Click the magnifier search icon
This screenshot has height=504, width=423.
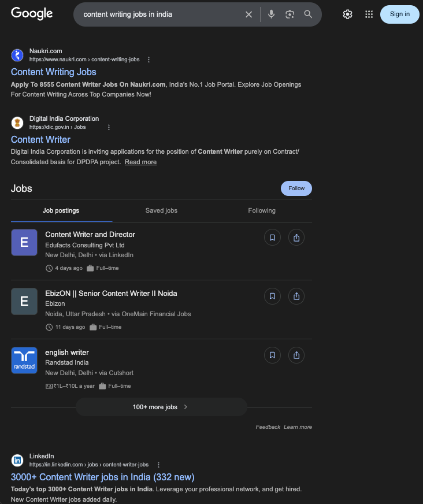pos(308,14)
